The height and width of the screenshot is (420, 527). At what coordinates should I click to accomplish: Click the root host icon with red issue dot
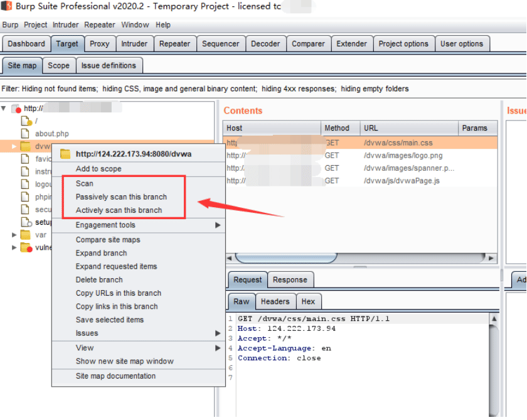pyautogui.click(x=16, y=109)
